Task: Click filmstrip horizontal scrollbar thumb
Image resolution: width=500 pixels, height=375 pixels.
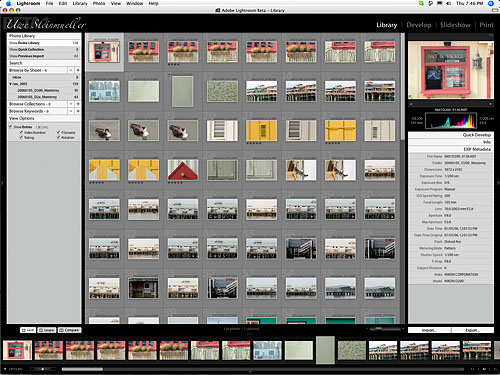Action: click(82, 369)
